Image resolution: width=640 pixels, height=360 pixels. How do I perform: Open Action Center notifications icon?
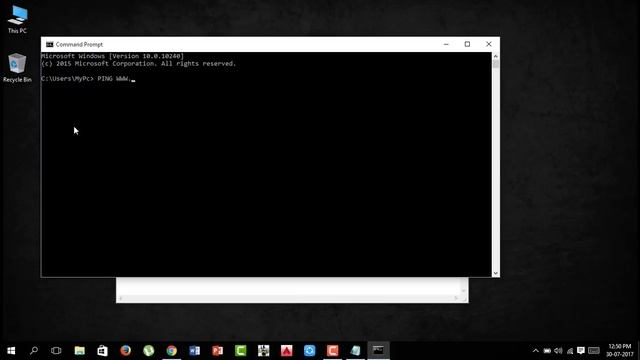(x=581, y=351)
